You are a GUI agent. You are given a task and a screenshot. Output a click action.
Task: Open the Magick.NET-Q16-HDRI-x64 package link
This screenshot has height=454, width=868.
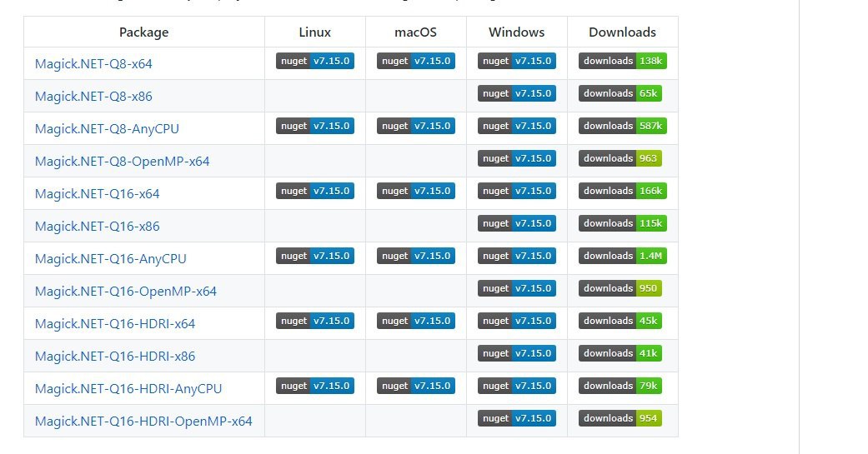coord(115,324)
